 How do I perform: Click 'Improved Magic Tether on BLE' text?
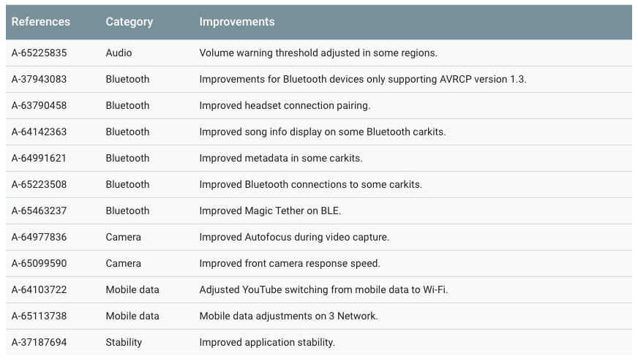(270, 211)
